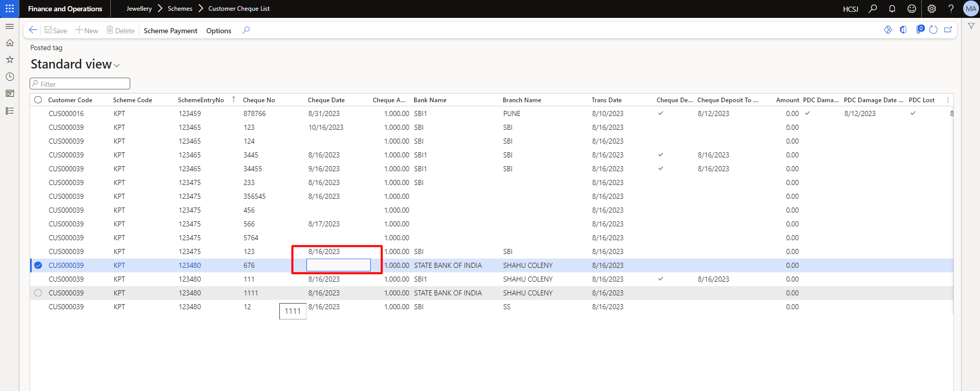This screenshot has width=980, height=391.
Task: Open grid options vertical dots
Action: (x=948, y=100)
